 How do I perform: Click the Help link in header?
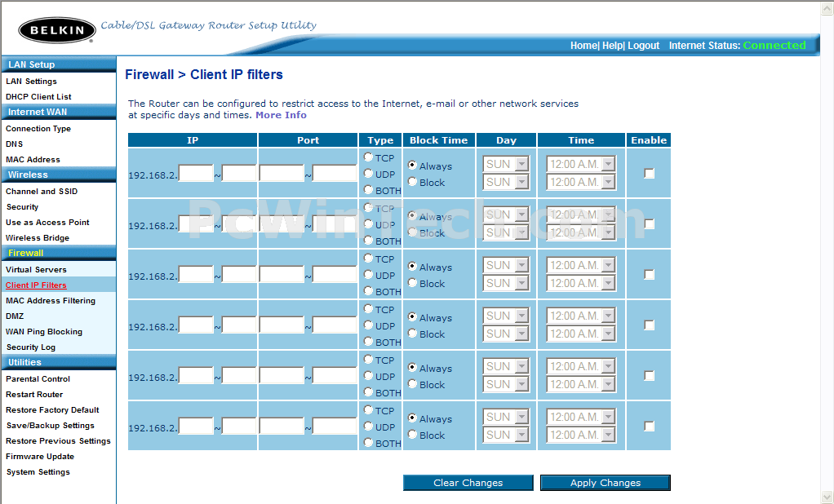coord(612,46)
